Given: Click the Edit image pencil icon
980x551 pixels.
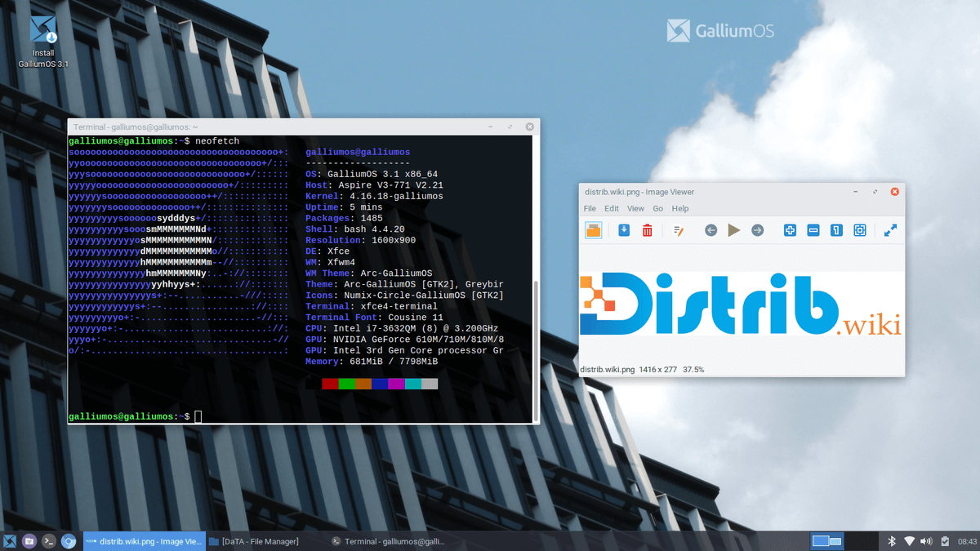Looking at the screenshot, I should [x=678, y=230].
